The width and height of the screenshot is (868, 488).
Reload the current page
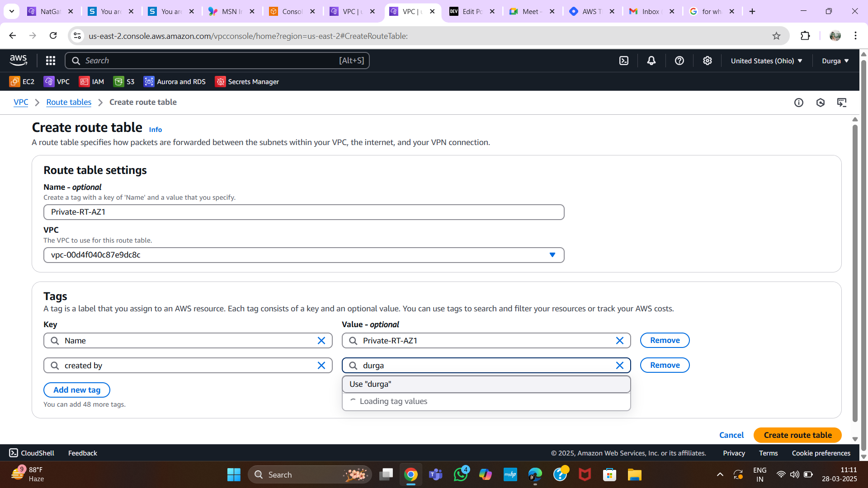(53, 36)
